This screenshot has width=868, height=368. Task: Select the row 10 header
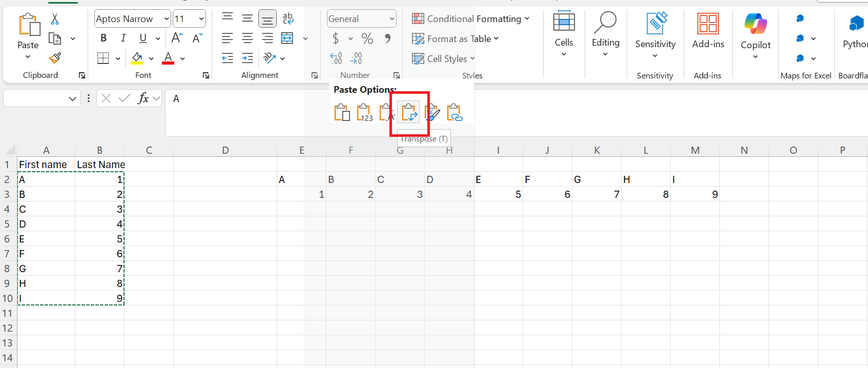pos(8,298)
